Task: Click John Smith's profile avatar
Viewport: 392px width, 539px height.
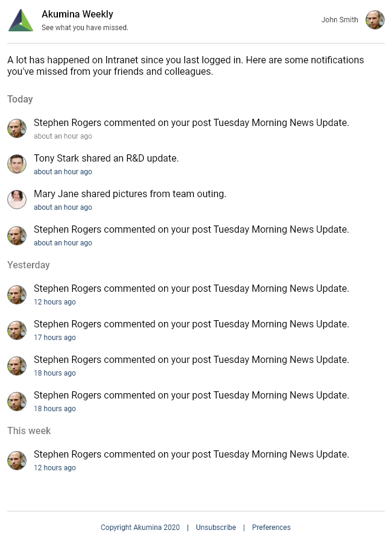Action: tap(375, 20)
